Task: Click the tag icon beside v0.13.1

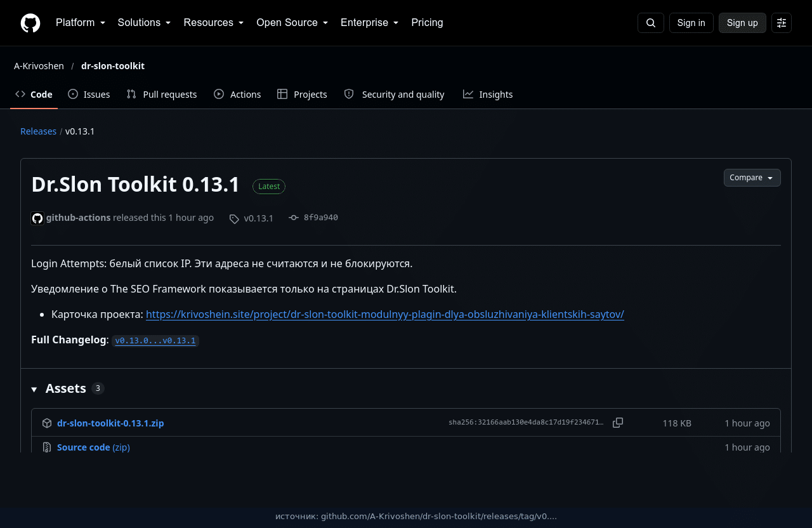Action: pos(234,219)
